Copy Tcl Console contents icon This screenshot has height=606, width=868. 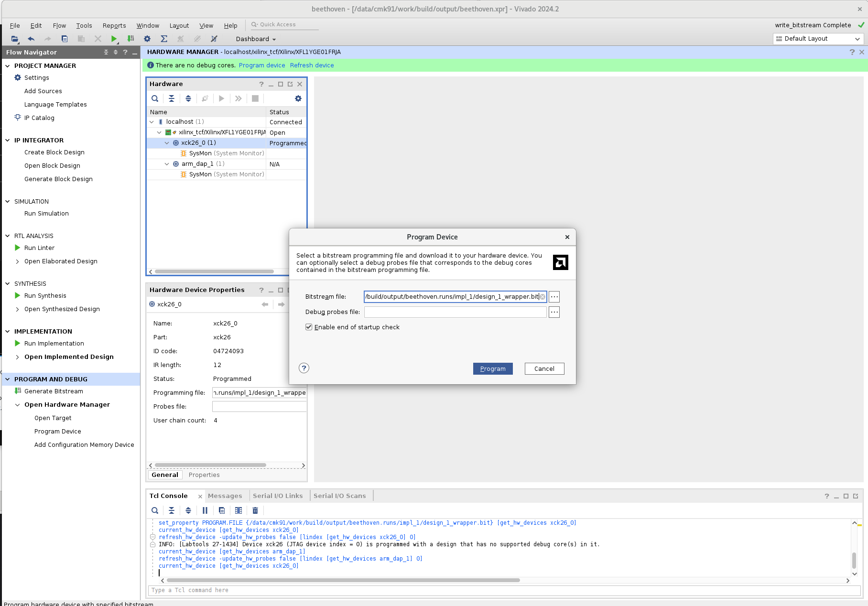(x=222, y=510)
